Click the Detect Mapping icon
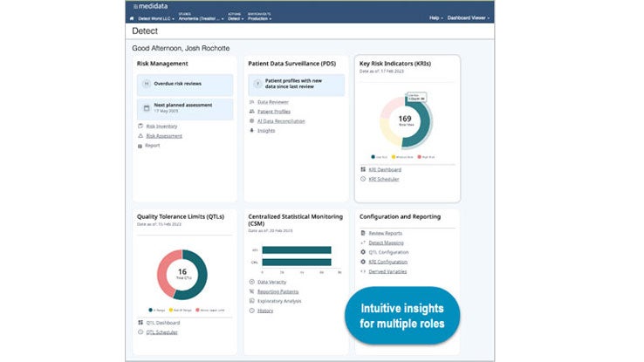644x362 pixels. coord(363,242)
